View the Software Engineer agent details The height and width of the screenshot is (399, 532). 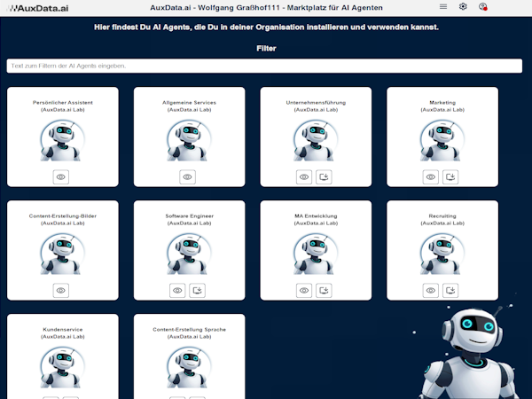pyautogui.click(x=177, y=290)
